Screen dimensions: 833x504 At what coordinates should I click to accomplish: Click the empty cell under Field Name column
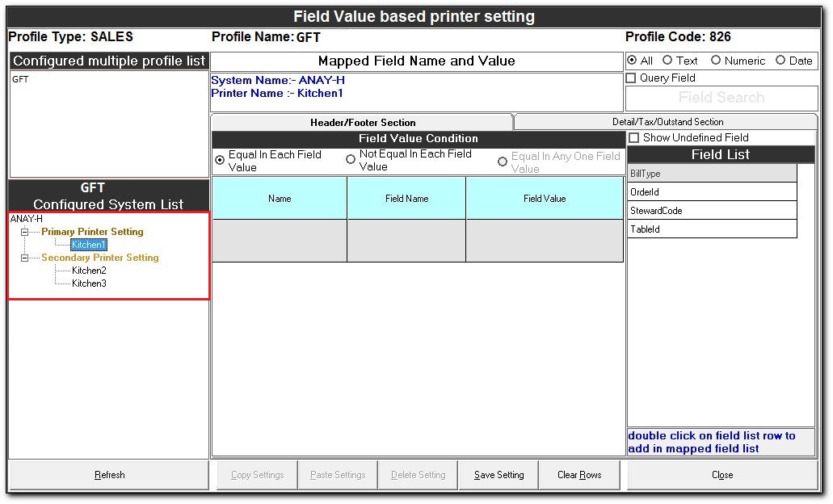click(406, 241)
